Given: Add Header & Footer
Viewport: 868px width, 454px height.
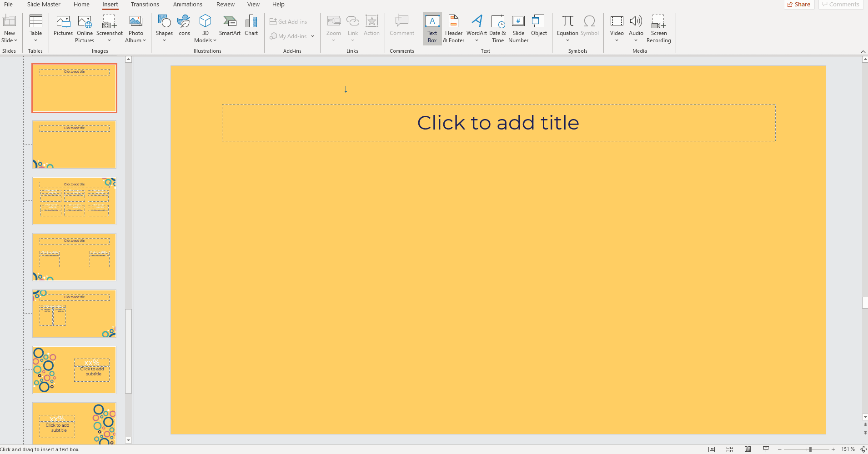Looking at the screenshot, I should 453,28.
